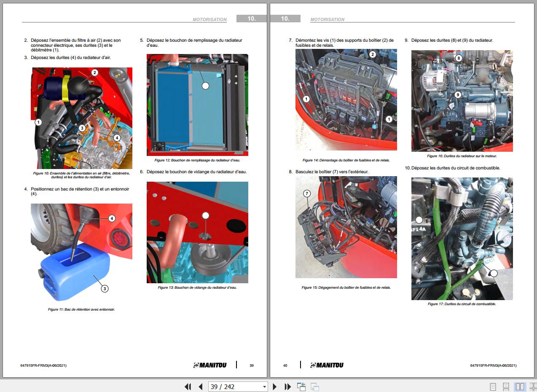Click caption 'Figure 13: Bouchon de vidange du radiateur d'eau.'
Image resolution: width=537 pixels, height=392 pixels.
tap(197, 287)
